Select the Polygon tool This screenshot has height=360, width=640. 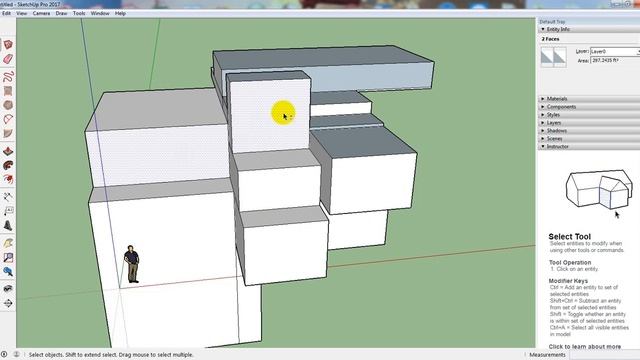pos(8,105)
